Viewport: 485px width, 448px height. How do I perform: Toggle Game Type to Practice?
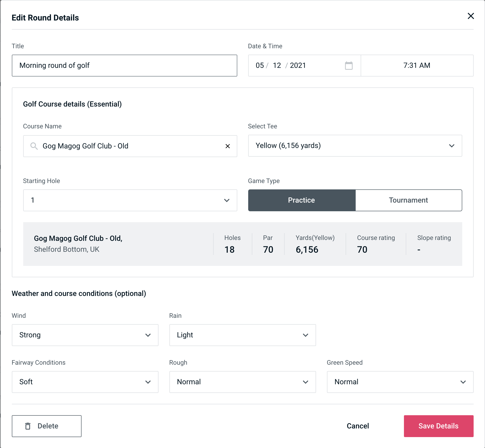[302, 200]
